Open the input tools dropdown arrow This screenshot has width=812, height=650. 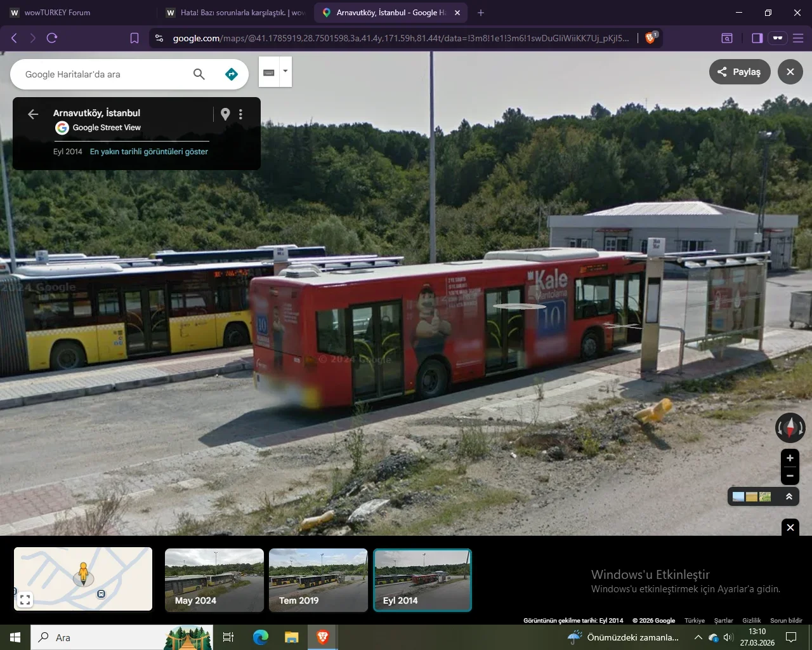pyautogui.click(x=285, y=71)
